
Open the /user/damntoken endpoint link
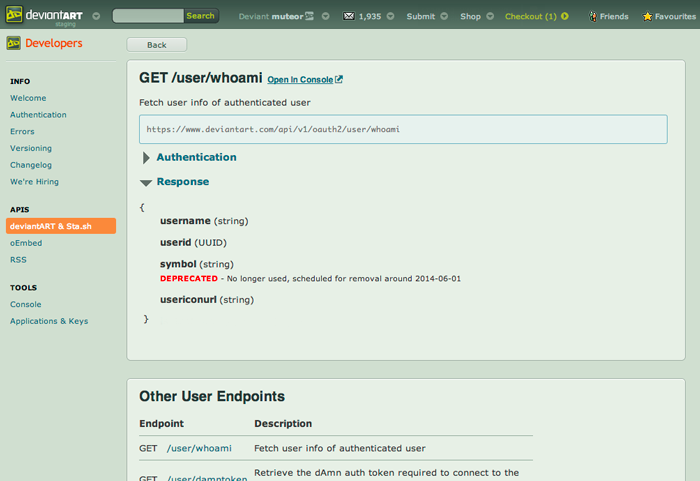[x=207, y=478]
